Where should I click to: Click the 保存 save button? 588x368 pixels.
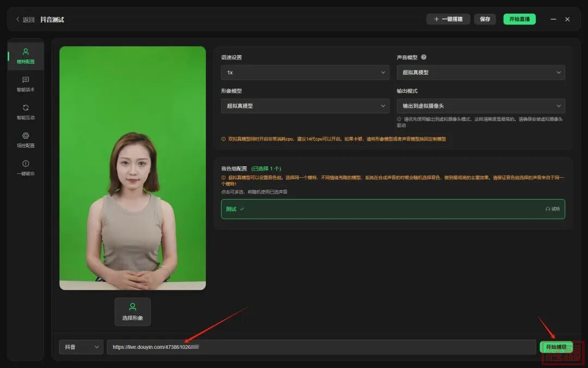click(x=485, y=19)
